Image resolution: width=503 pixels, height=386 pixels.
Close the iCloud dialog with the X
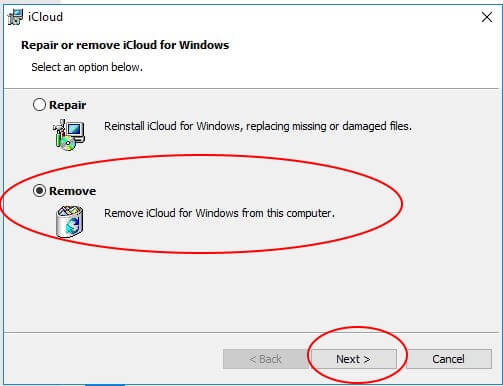[487, 17]
